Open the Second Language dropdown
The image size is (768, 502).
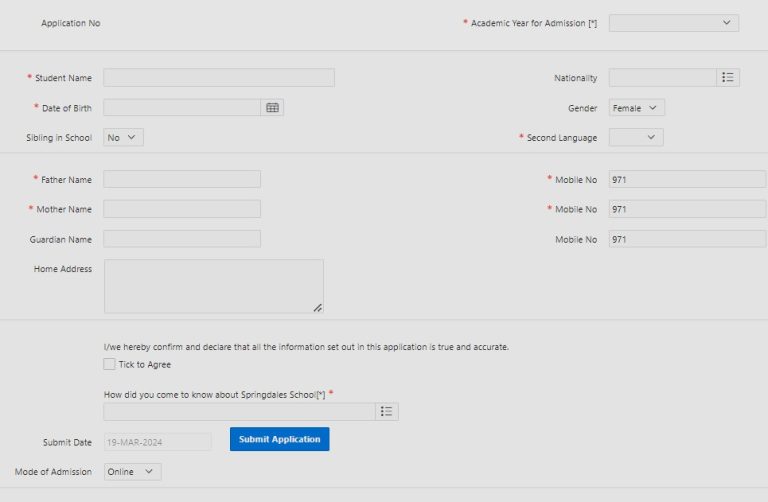[636, 138]
